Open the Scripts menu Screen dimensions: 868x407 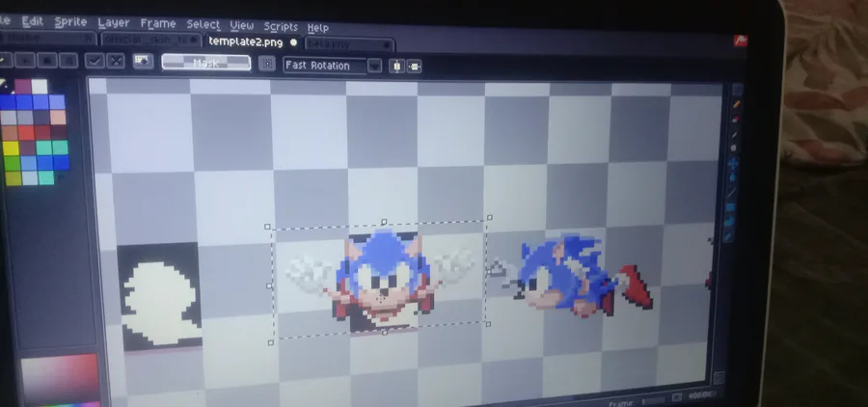click(x=281, y=27)
